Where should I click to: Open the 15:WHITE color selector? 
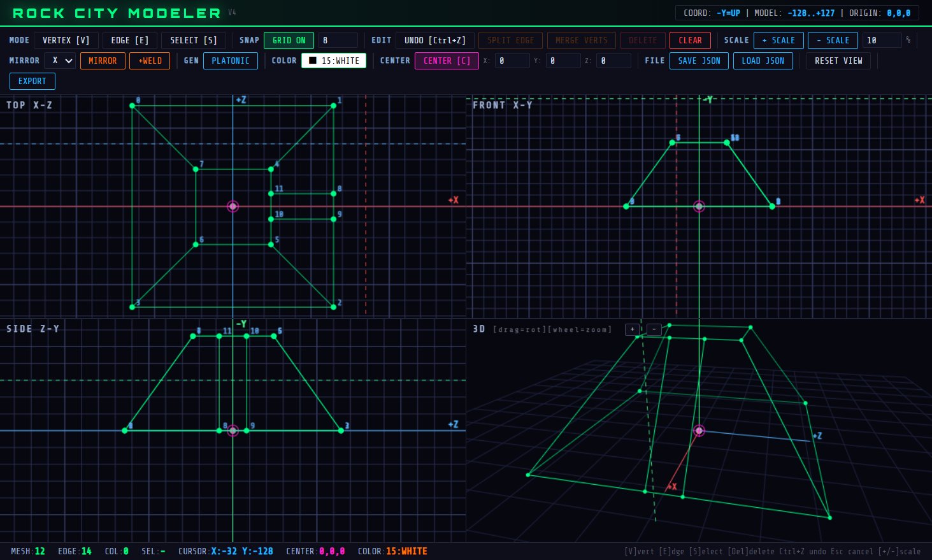(x=334, y=61)
